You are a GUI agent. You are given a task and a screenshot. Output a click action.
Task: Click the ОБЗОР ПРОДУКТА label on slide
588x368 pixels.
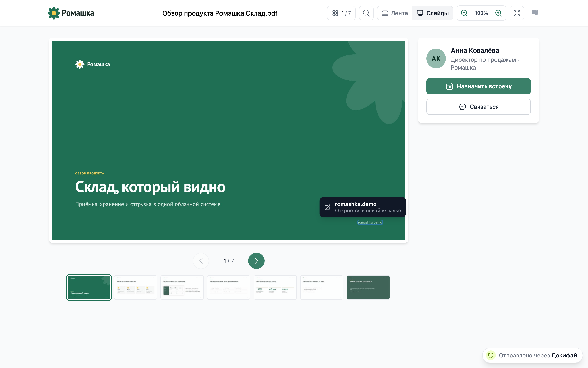[x=90, y=173]
